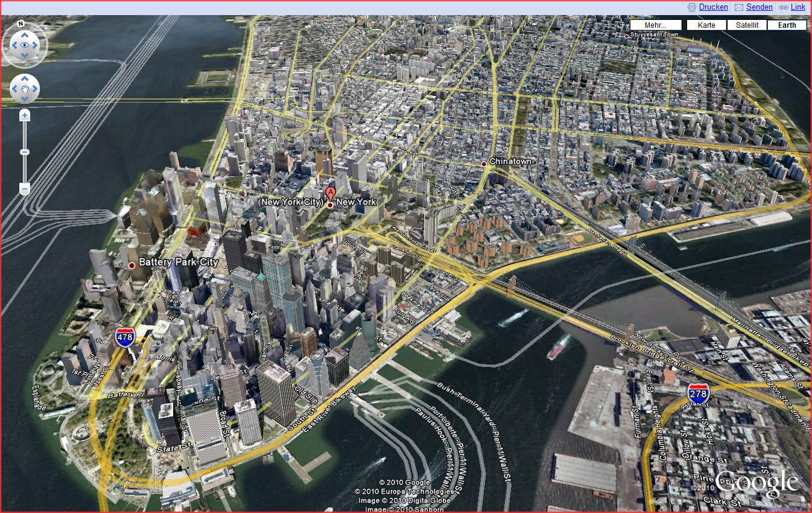Click the look-right arrow on the eye control
Screen dimensions: 812x513
click(x=35, y=45)
